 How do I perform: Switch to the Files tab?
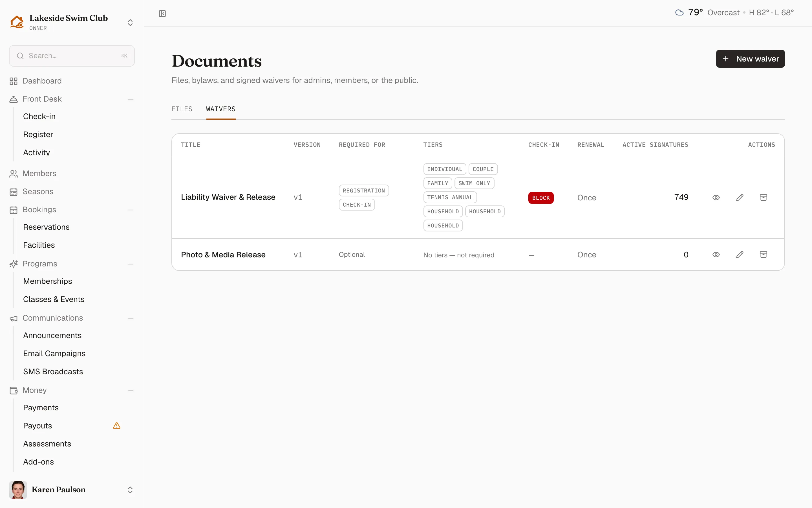182,109
